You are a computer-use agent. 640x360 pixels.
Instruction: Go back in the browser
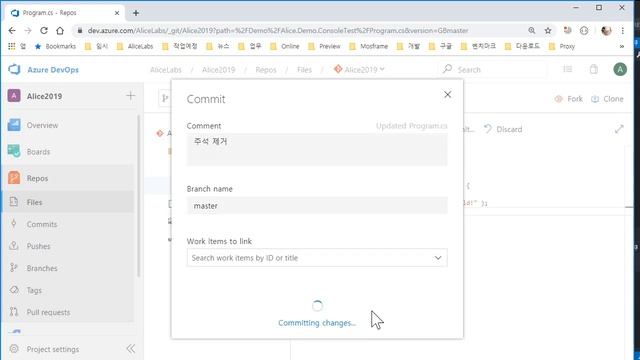[12, 31]
